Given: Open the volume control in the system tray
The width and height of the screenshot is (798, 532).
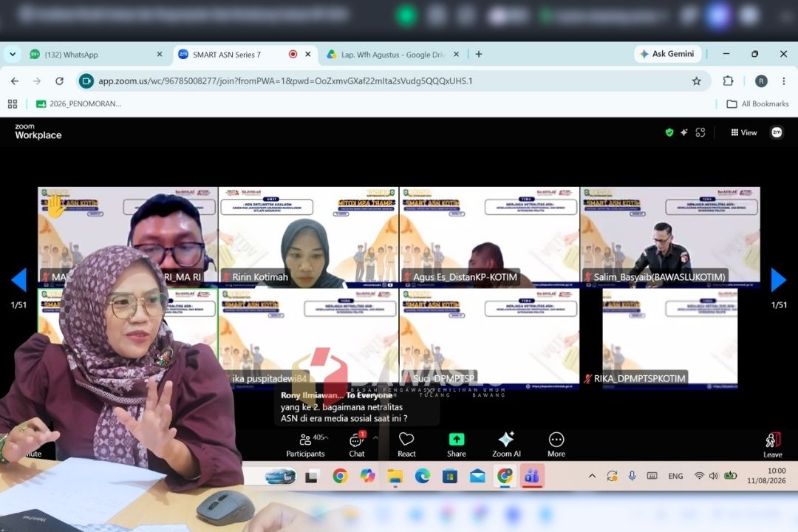Looking at the screenshot, I should [x=714, y=476].
